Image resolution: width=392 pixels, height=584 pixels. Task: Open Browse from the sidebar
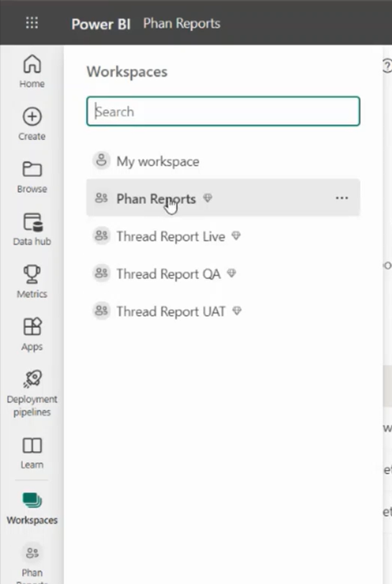32,177
